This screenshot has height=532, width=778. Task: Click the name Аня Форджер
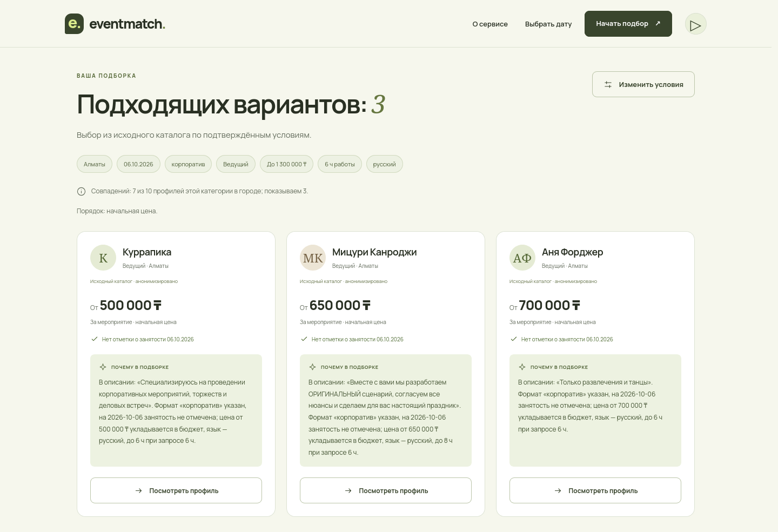(572, 252)
